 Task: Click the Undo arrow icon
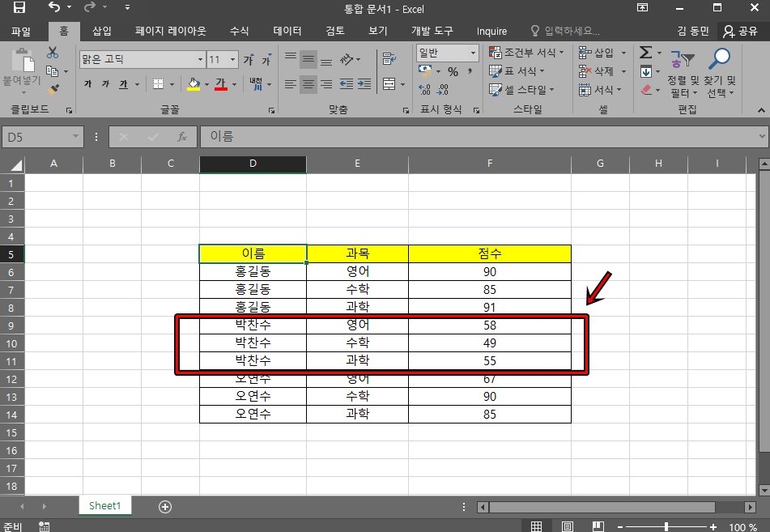(54, 6)
